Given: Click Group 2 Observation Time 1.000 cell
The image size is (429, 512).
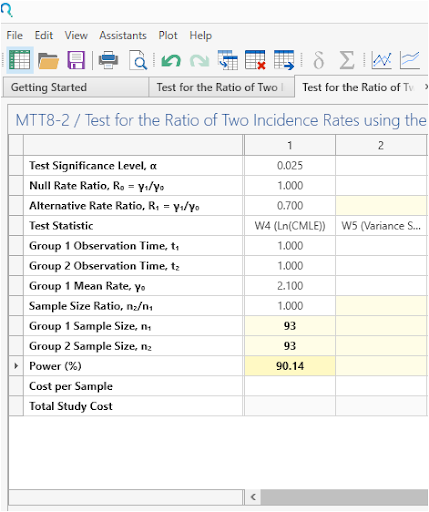Looking at the screenshot, I should [290, 266].
